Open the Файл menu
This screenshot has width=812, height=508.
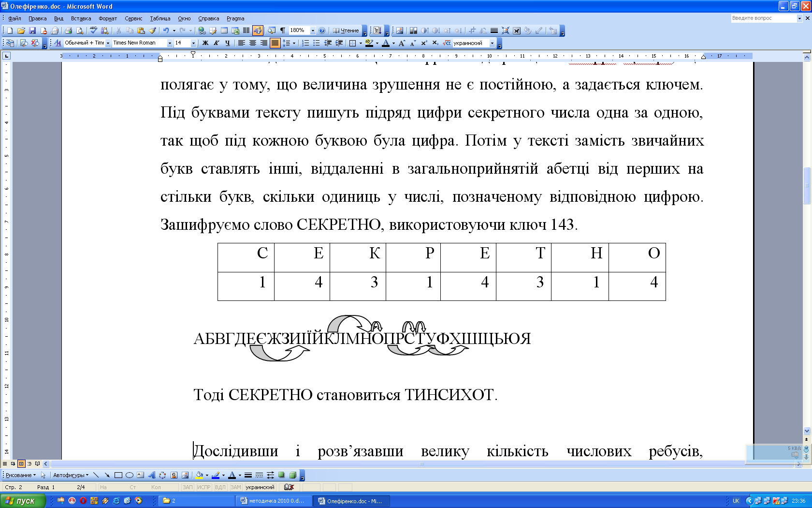click(x=14, y=18)
